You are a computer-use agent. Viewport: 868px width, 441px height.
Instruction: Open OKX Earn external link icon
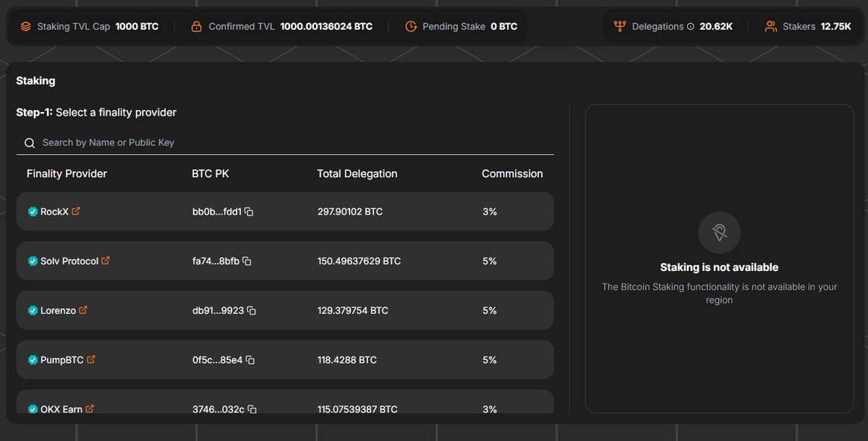pyautogui.click(x=90, y=408)
